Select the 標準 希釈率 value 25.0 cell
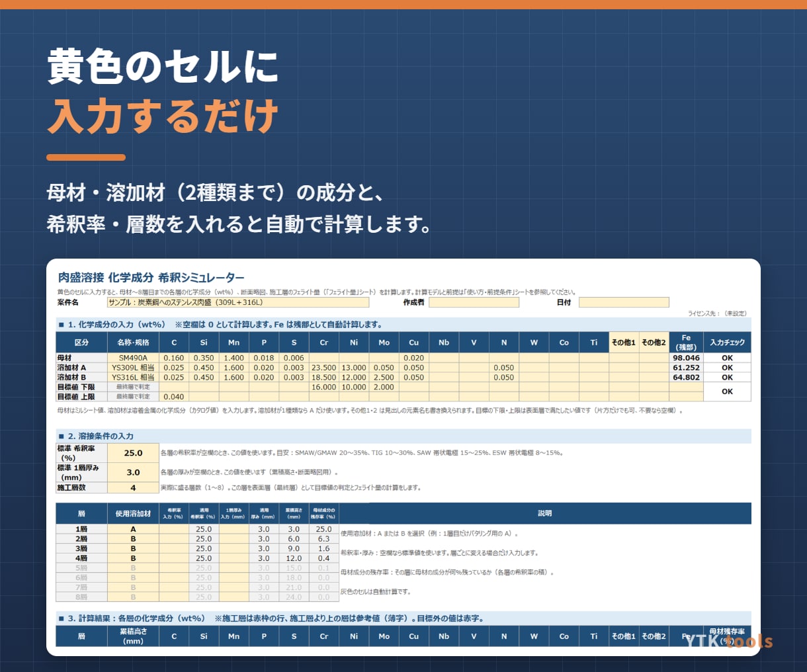807x672 pixels. coord(133,453)
